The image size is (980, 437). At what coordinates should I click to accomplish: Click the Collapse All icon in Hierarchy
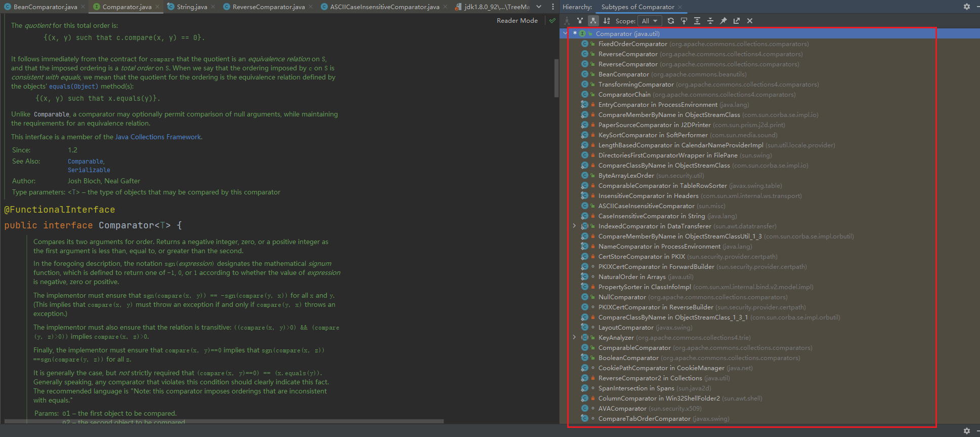click(710, 21)
